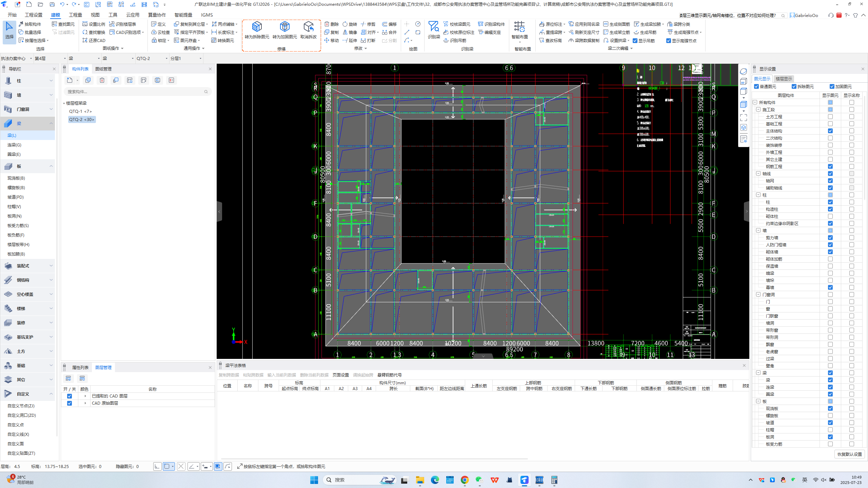Click the 设置比例 tool

coord(94,24)
